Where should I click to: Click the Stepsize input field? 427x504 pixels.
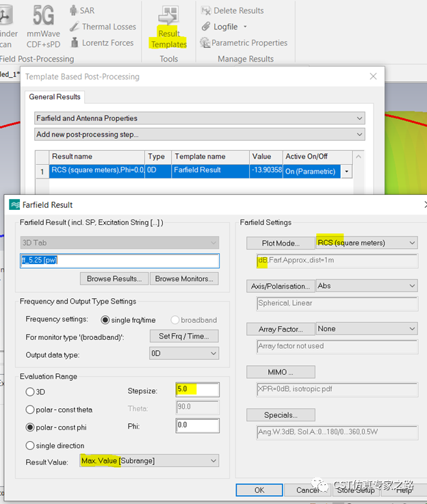pos(198,389)
